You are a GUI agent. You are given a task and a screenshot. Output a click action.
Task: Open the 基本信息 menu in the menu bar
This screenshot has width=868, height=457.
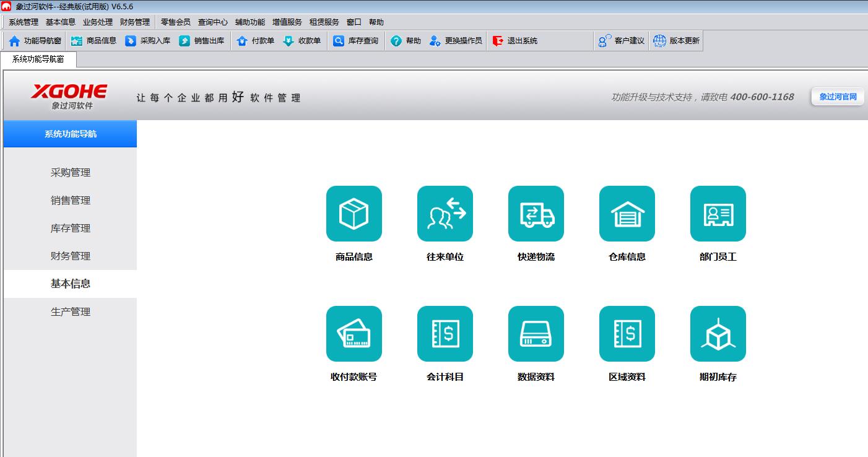[x=61, y=22]
